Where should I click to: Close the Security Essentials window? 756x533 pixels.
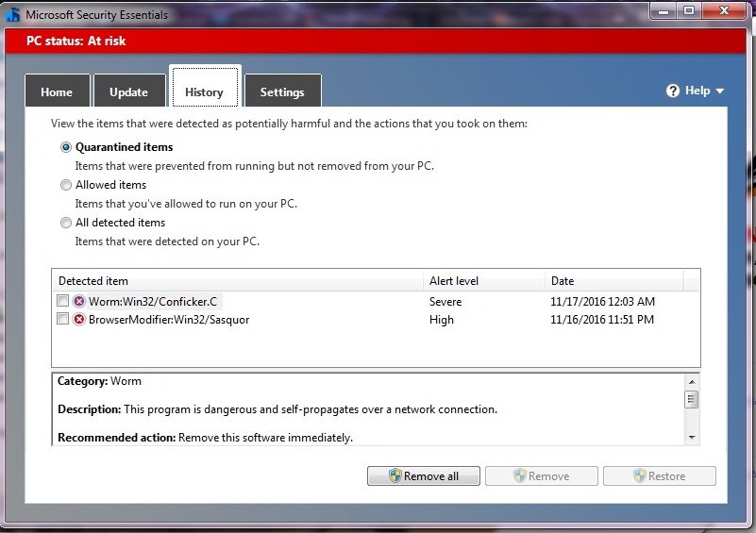click(724, 10)
